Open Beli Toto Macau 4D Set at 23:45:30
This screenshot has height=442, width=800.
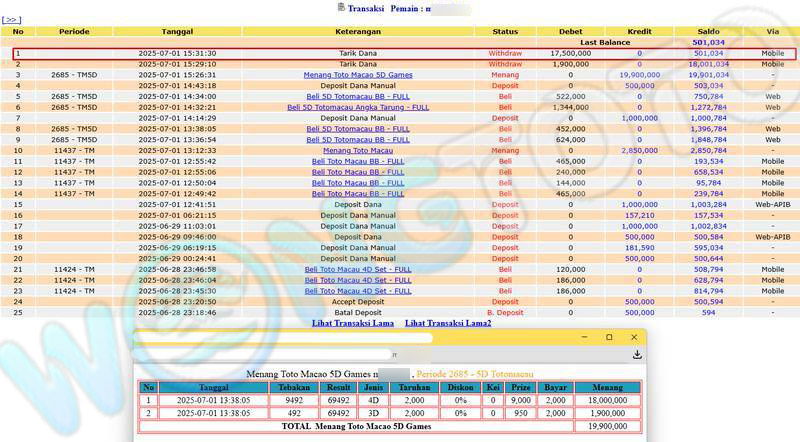click(358, 290)
